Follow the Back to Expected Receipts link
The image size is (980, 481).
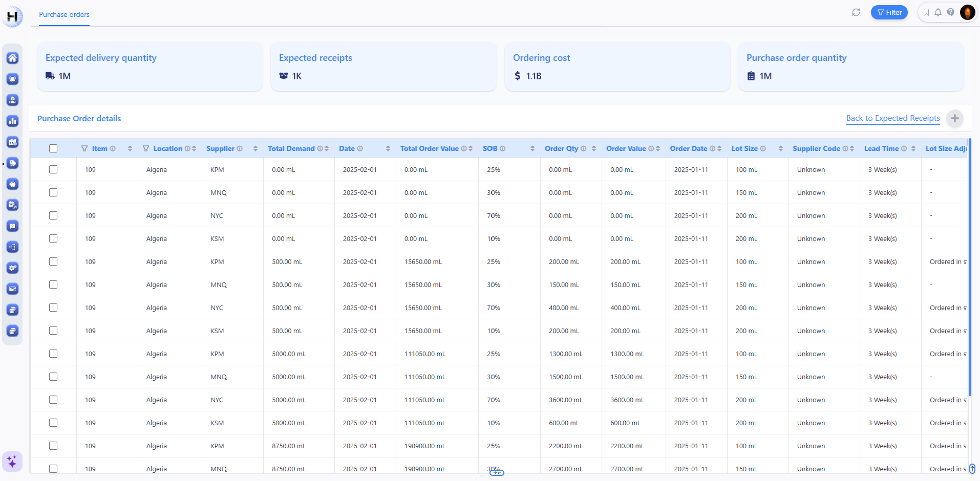point(893,118)
